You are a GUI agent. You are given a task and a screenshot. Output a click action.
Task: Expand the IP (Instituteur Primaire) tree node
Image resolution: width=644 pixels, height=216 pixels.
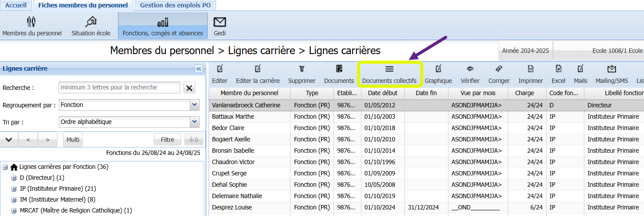click(14, 189)
